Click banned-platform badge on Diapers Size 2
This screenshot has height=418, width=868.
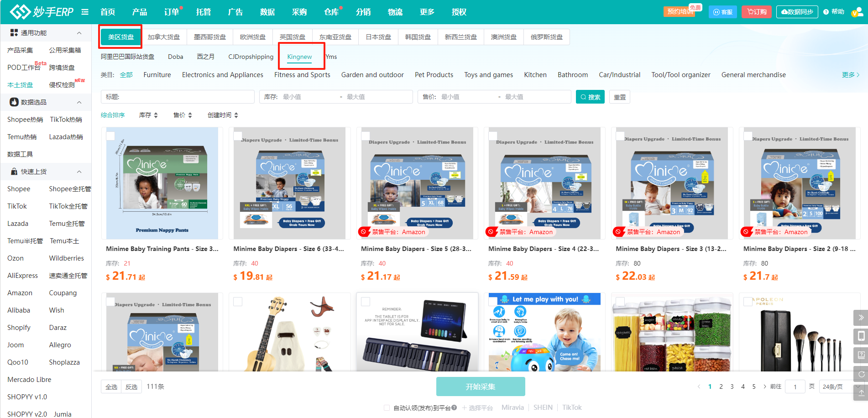(776, 232)
